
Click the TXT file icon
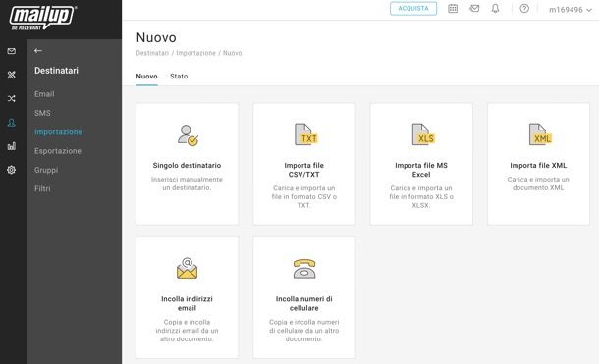(x=306, y=134)
